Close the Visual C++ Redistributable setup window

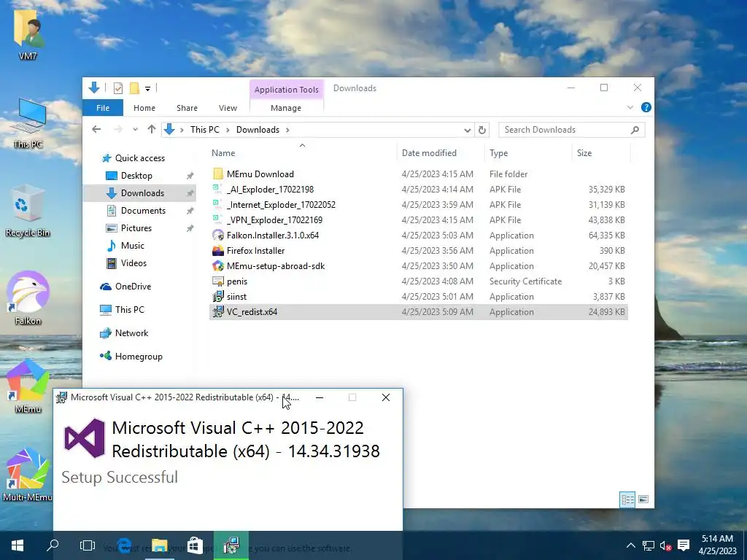coord(386,397)
